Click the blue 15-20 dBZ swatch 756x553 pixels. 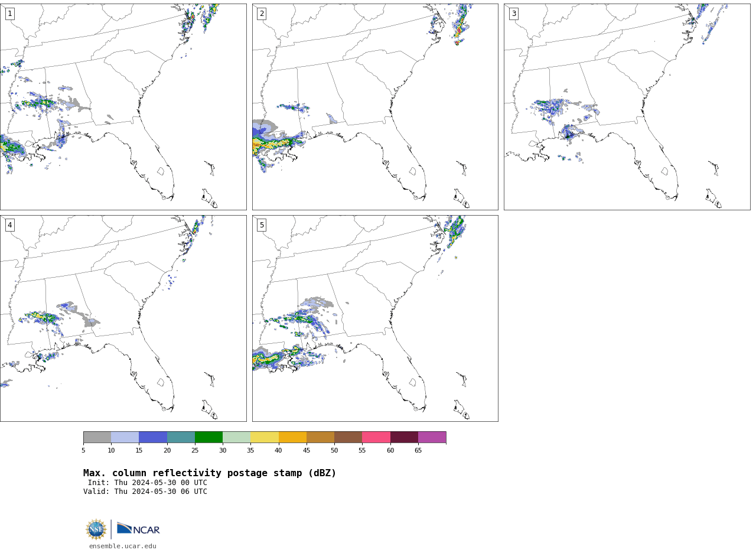click(x=153, y=437)
